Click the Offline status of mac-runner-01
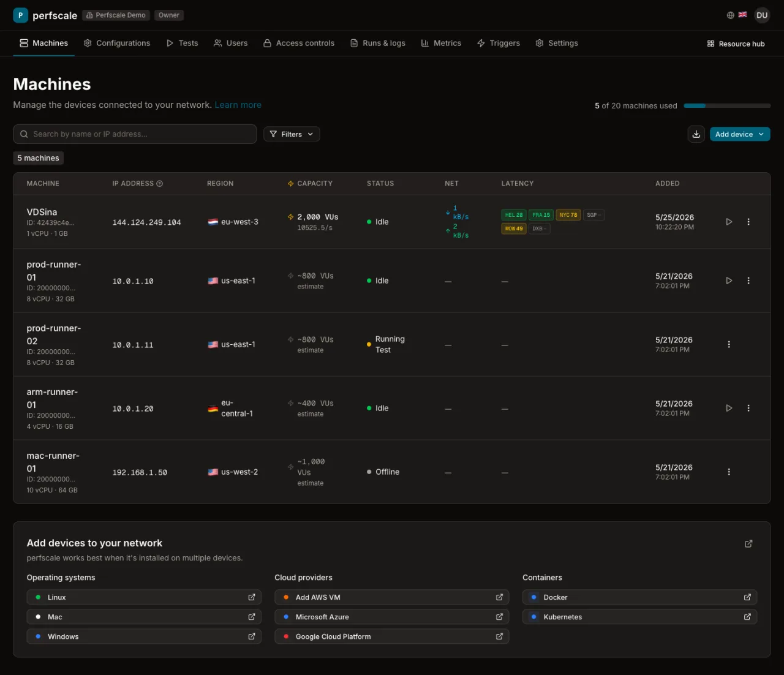The width and height of the screenshot is (784, 675). click(383, 472)
